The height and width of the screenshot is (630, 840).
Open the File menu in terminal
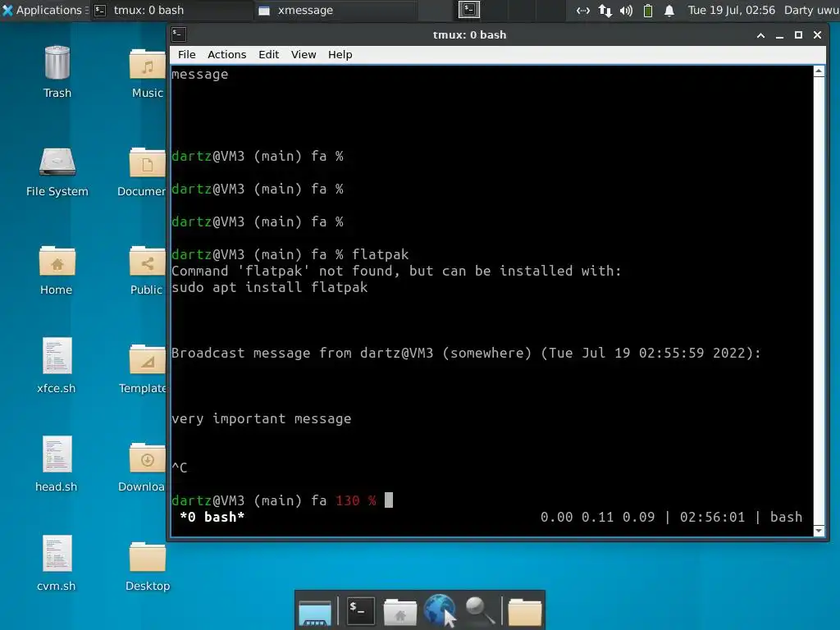click(x=186, y=55)
